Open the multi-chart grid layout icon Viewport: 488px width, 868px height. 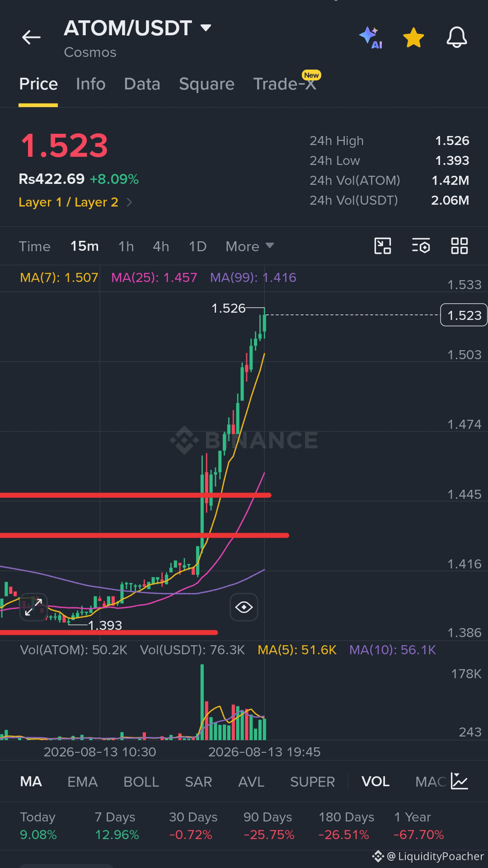[x=460, y=246]
